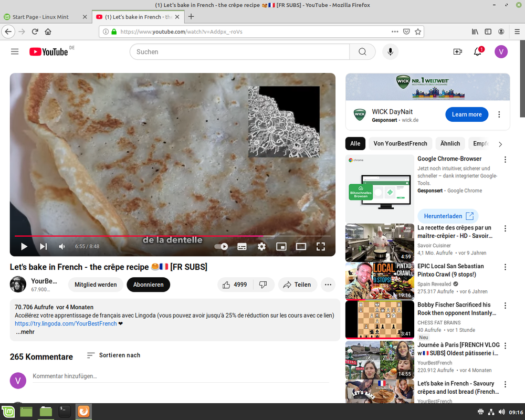Open more actions below the video
The image size is (525, 420).
coord(328,285)
